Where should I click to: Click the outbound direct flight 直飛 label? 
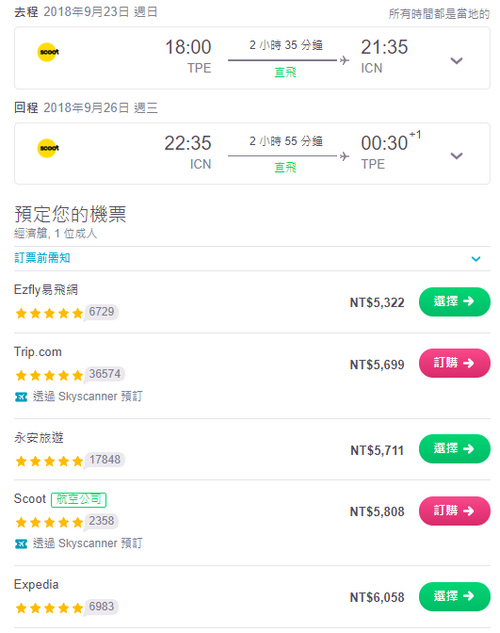(285, 72)
